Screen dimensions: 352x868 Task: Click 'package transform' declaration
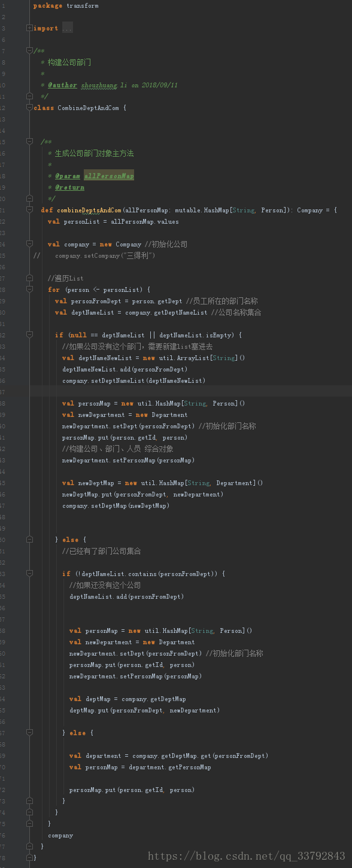pyautogui.click(x=66, y=5)
